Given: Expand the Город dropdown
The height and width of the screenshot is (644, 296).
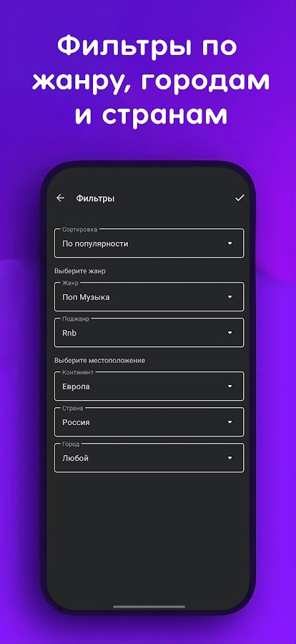Looking at the screenshot, I should [x=149, y=457].
